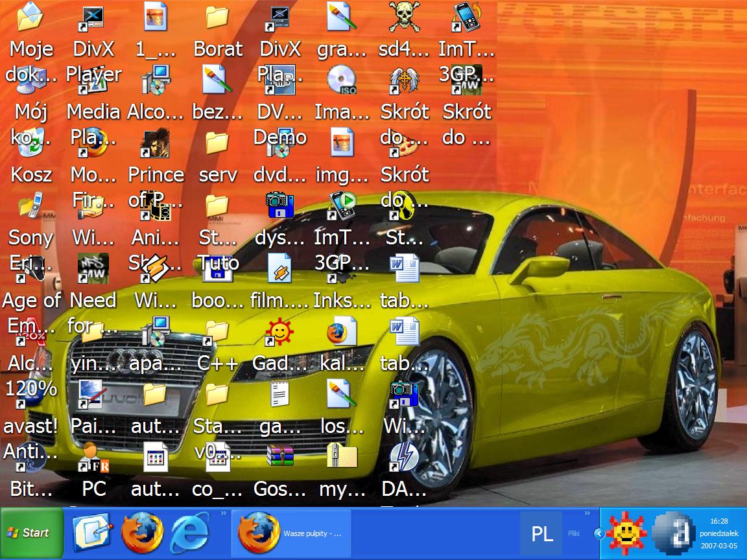Open the Borat folder
Image resolution: width=747 pixels, height=560 pixels.
(x=218, y=17)
